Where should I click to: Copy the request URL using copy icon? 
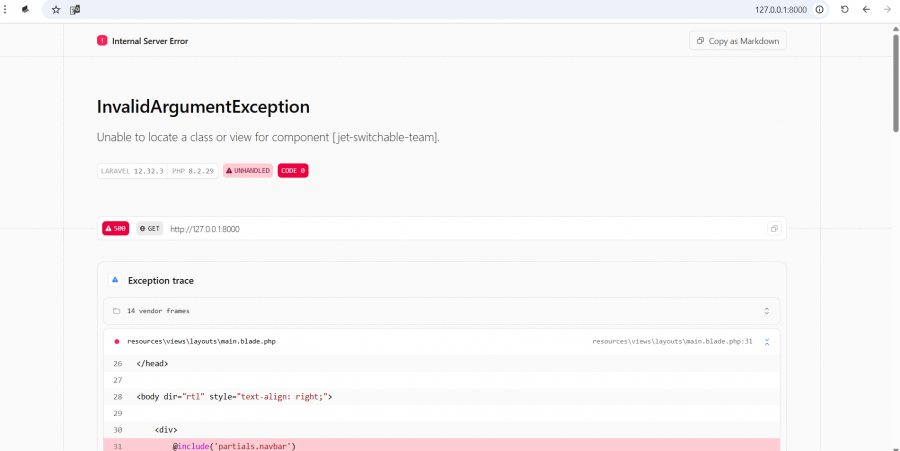pyautogui.click(x=774, y=229)
